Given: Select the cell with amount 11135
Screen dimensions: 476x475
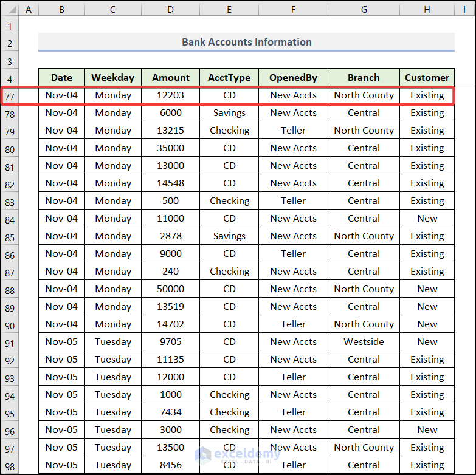Looking at the screenshot, I should point(171,359).
